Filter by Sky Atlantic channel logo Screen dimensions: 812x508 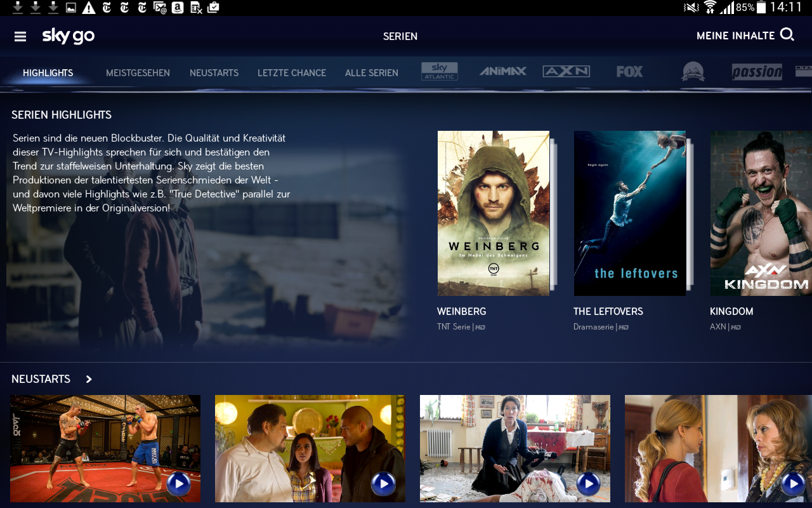(440, 72)
